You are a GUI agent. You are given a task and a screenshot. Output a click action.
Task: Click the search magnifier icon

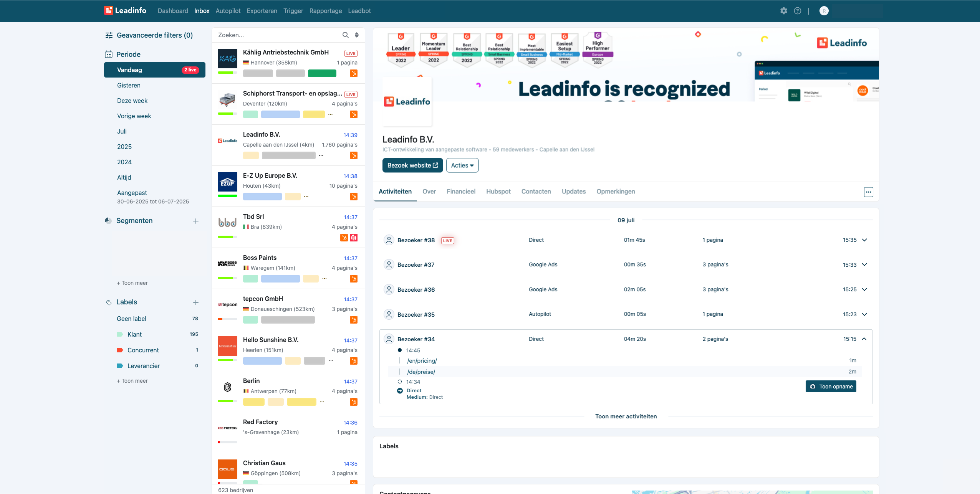346,35
